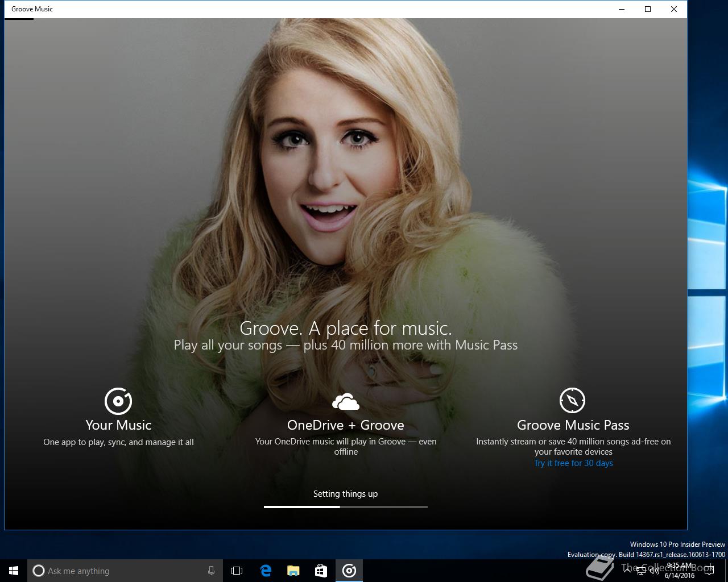
Task: Close the Groove Music window
Action: click(x=674, y=9)
